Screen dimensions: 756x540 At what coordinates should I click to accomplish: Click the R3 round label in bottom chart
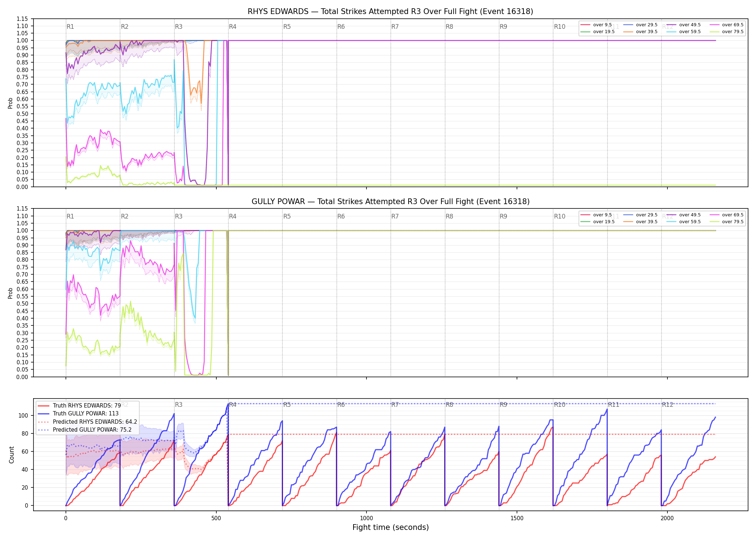pyautogui.click(x=179, y=405)
